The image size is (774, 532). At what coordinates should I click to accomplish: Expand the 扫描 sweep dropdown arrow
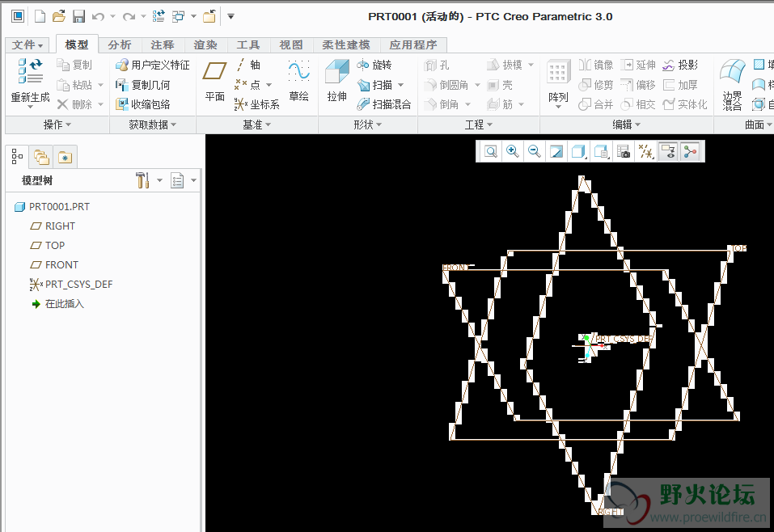[401, 85]
